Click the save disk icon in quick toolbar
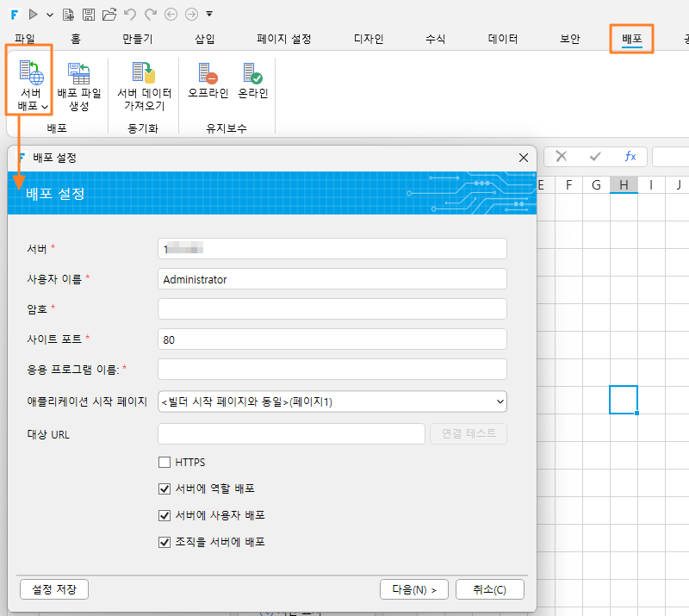The height and width of the screenshot is (616, 689). tap(89, 15)
